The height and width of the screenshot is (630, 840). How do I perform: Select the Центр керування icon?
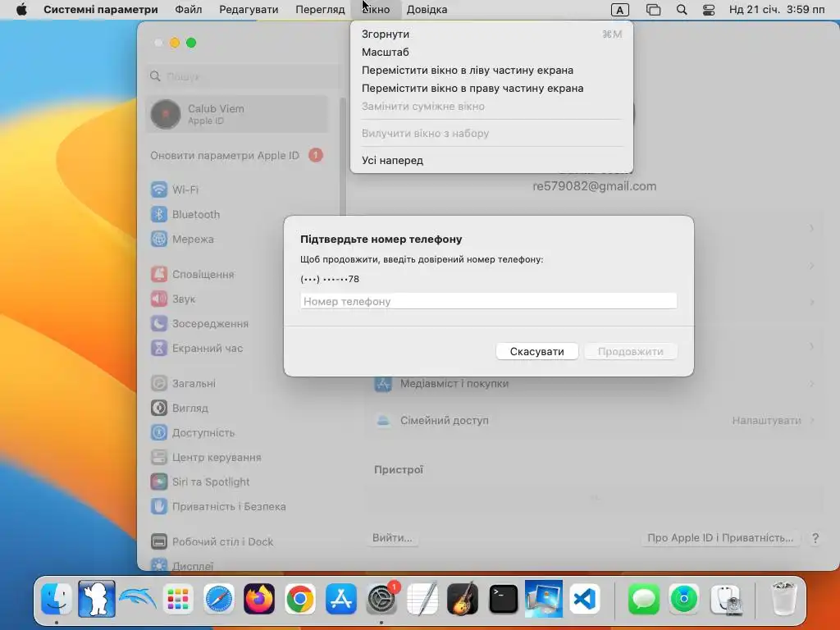(159, 458)
